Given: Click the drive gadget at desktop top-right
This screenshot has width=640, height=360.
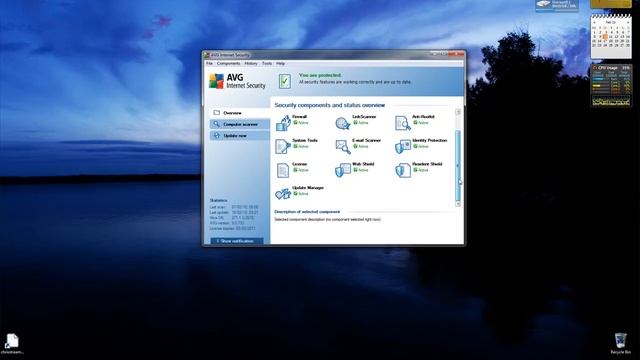Looking at the screenshot, I should 557,5.
